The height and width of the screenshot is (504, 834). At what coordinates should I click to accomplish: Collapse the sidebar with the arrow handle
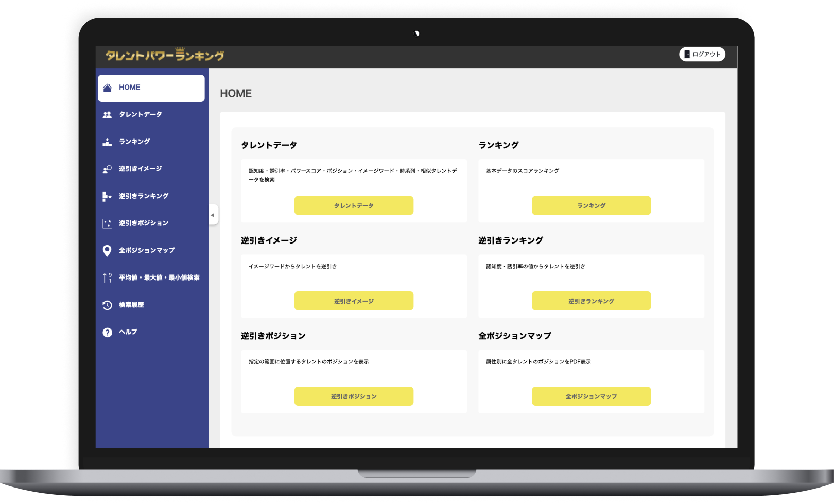(x=213, y=215)
